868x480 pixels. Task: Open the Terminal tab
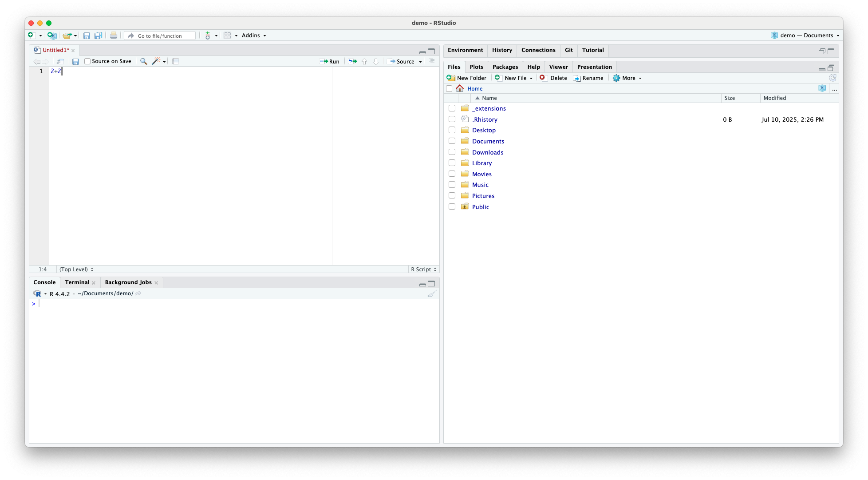[x=77, y=282]
